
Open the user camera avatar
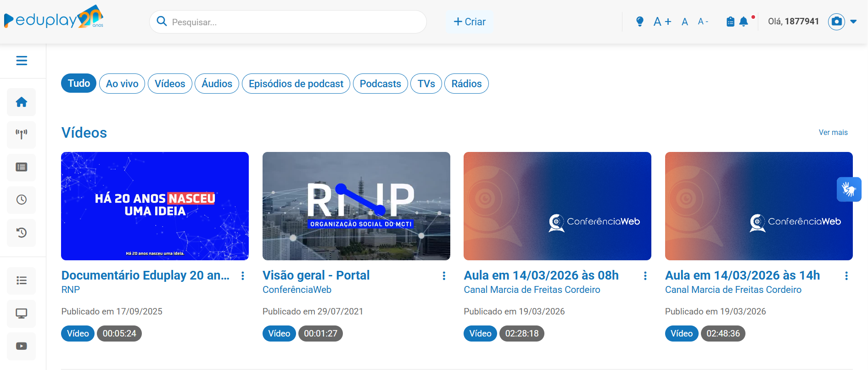837,22
